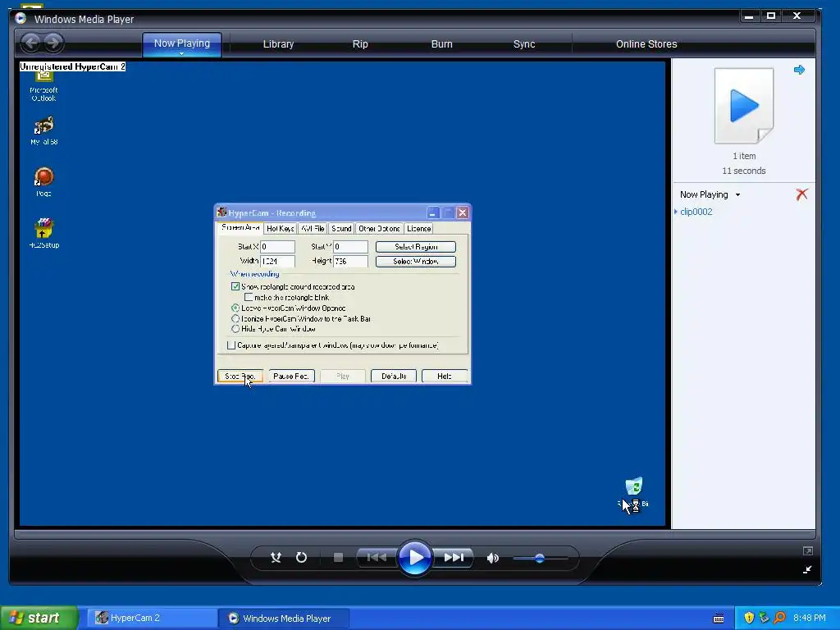
Task: Select Hide HyperCam Window radio button
Action: (x=235, y=329)
